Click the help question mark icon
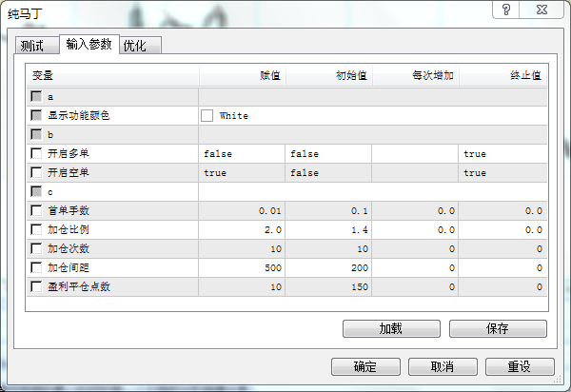 pos(506,10)
